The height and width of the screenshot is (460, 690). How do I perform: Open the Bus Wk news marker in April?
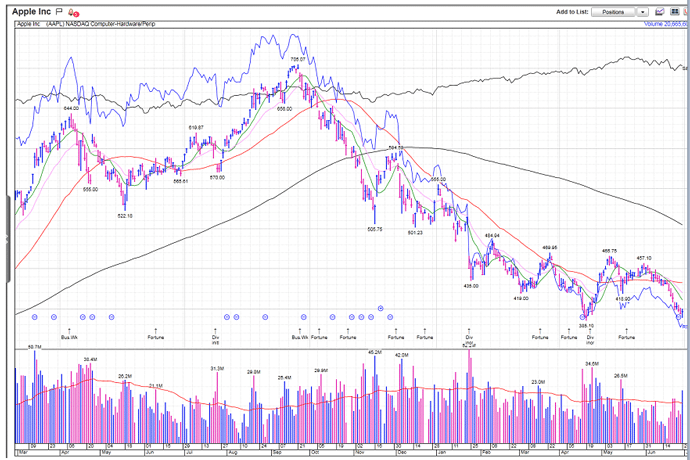click(69, 334)
